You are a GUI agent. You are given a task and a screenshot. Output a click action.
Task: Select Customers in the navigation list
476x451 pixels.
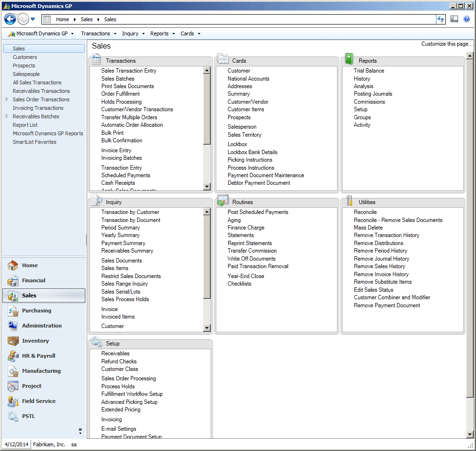pyautogui.click(x=25, y=57)
